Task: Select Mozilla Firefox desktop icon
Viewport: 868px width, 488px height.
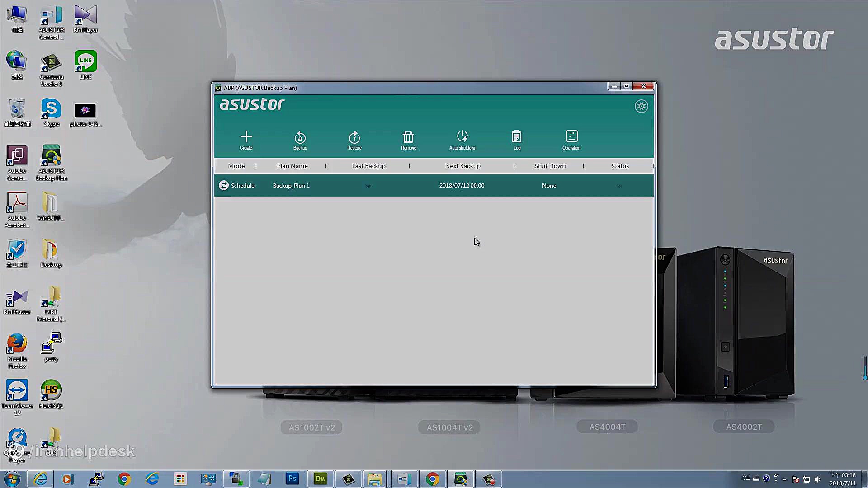Action: tap(17, 351)
